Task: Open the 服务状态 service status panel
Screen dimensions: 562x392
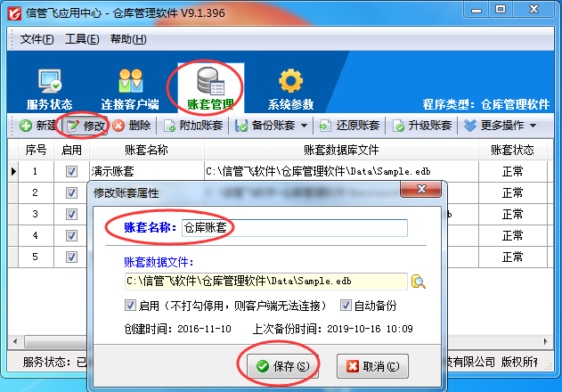Action: tap(50, 89)
